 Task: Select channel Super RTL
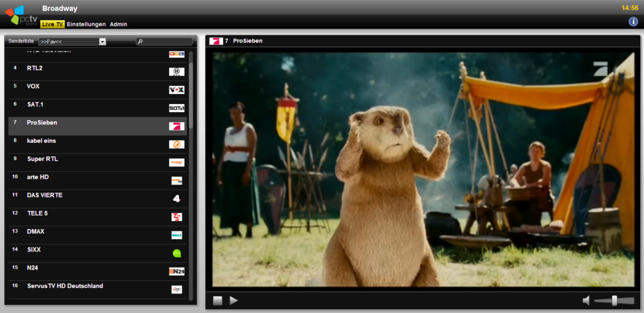click(x=97, y=162)
